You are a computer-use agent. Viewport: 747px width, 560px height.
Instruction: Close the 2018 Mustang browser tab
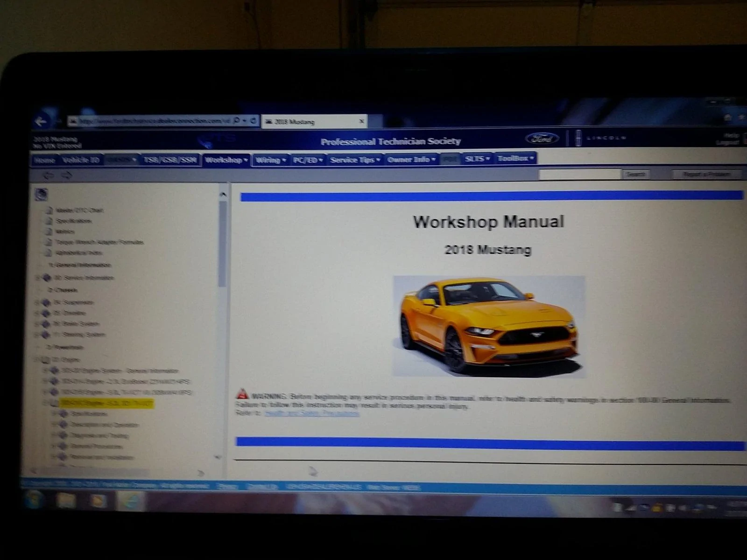361,121
